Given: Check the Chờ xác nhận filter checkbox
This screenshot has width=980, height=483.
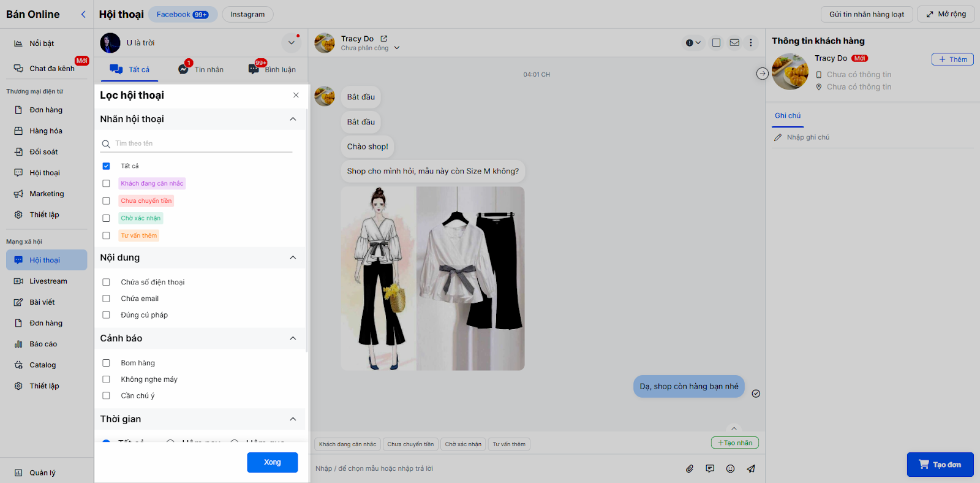Looking at the screenshot, I should click(x=106, y=218).
